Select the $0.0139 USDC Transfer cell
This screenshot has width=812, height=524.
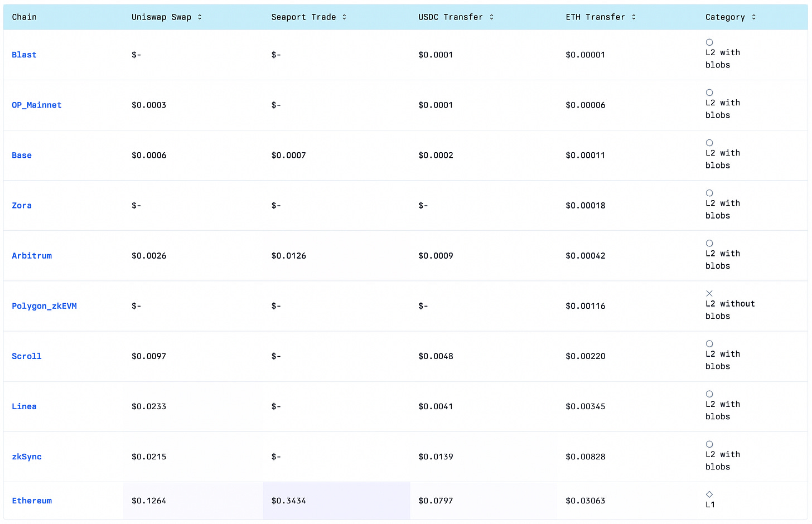(x=484, y=457)
